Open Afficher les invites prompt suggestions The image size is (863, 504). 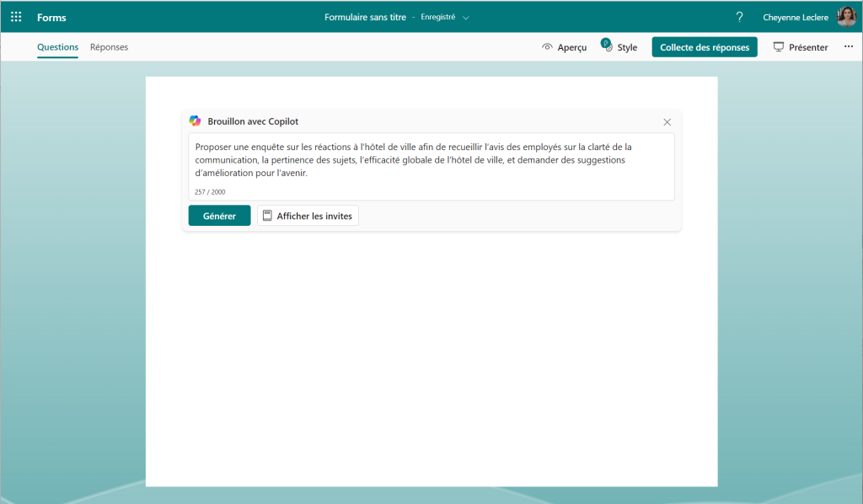coord(307,215)
